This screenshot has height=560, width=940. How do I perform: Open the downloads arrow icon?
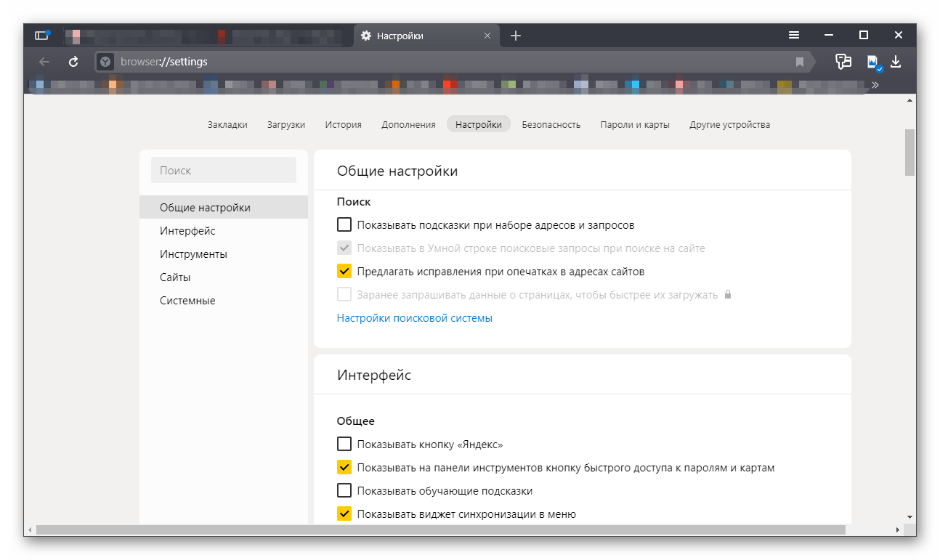pyautogui.click(x=896, y=62)
